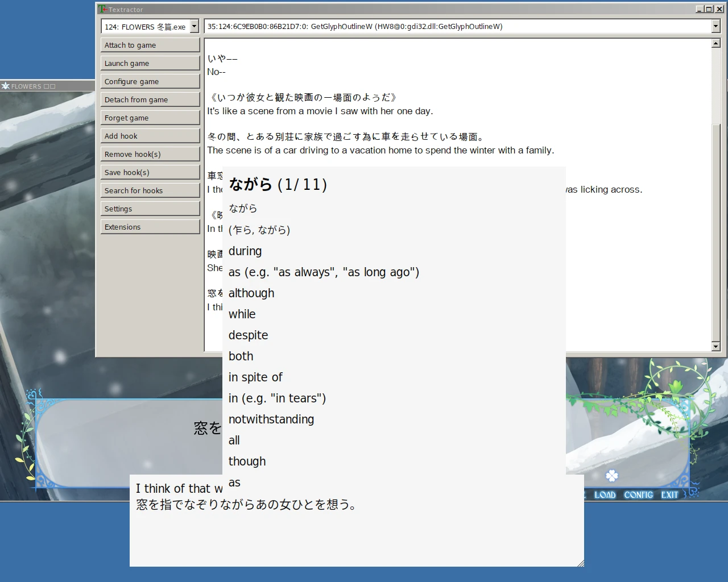Click the Search for hooks button
The height and width of the screenshot is (582, 728).
coord(150,191)
